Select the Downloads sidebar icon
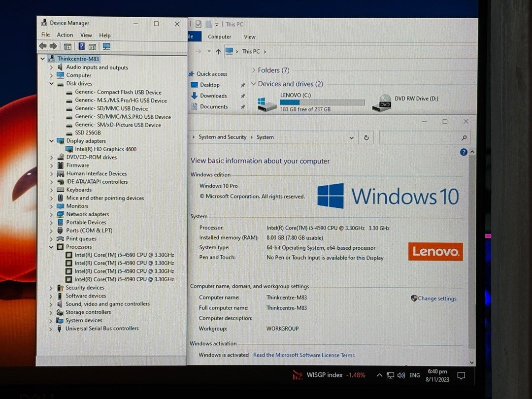The height and width of the screenshot is (399, 532). pos(194,96)
